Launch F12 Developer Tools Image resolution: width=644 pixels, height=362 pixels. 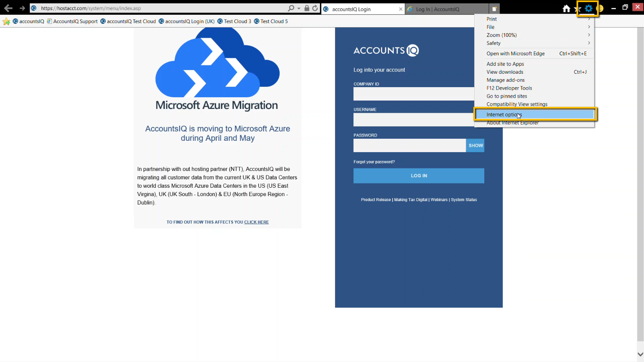pyautogui.click(x=535, y=88)
